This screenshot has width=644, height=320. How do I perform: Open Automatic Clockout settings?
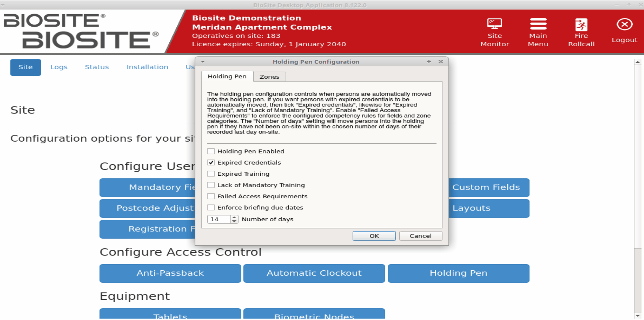click(314, 273)
